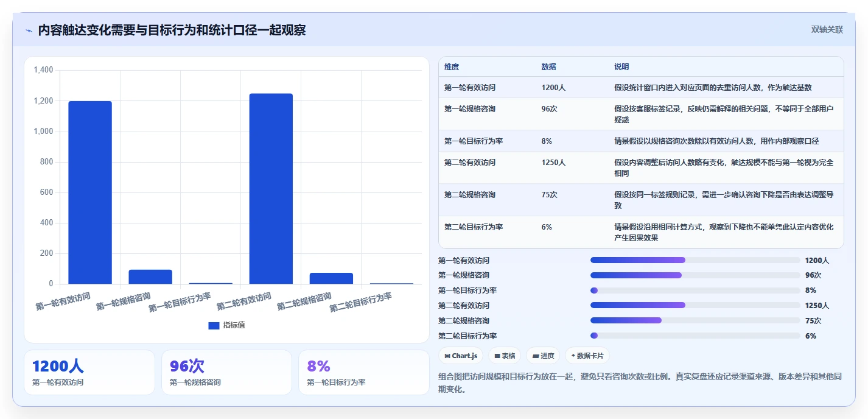Click the panel title 内容触达变化需要与目标行为和统计口径一起观察

coord(172,30)
